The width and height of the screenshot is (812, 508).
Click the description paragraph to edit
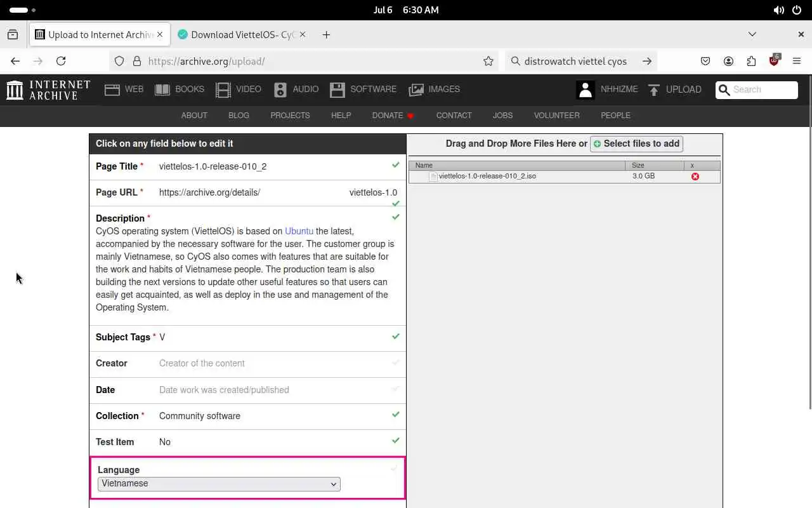point(246,269)
